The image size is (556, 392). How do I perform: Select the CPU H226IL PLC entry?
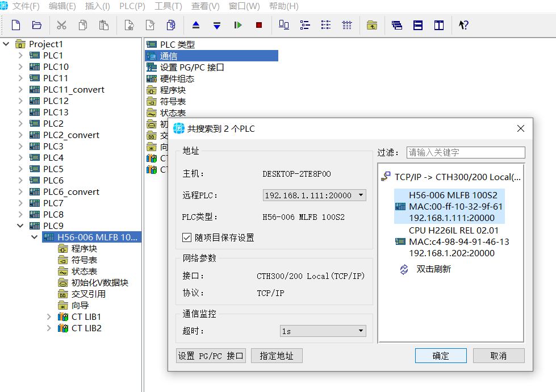(453, 242)
